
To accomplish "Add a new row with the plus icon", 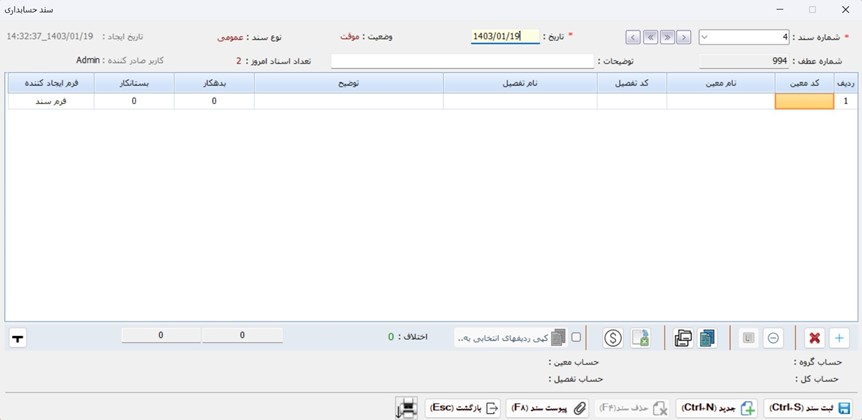I will pyautogui.click(x=839, y=338).
